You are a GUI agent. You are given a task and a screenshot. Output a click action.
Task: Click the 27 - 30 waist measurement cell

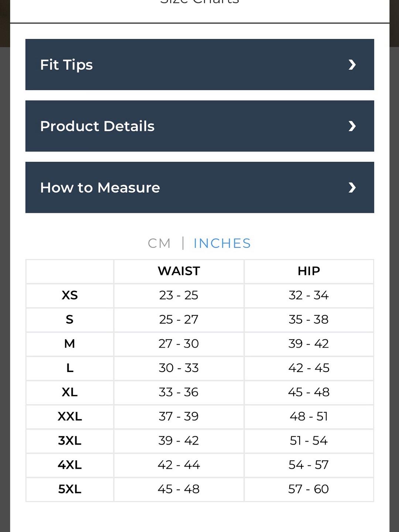click(179, 344)
